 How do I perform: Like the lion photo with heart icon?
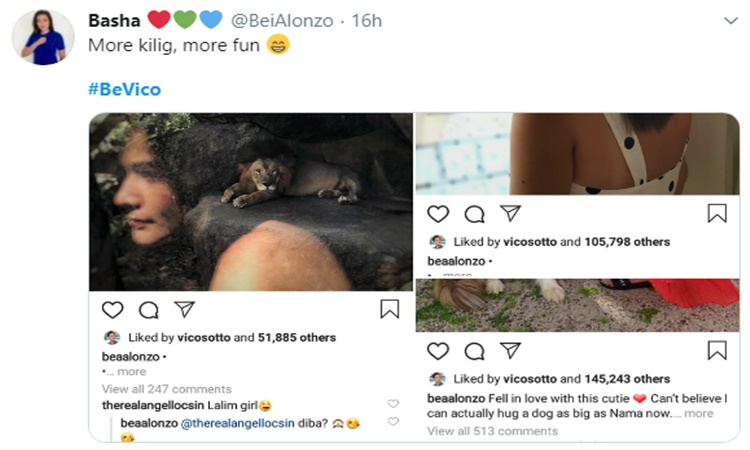tap(113, 310)
